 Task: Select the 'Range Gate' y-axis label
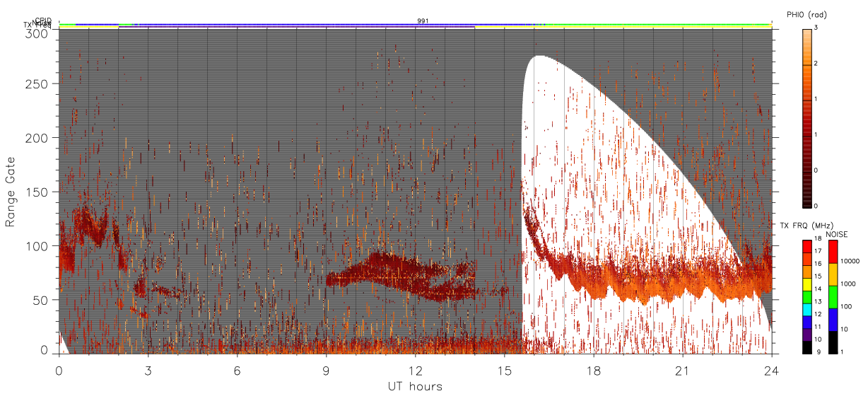coord(11,192)
